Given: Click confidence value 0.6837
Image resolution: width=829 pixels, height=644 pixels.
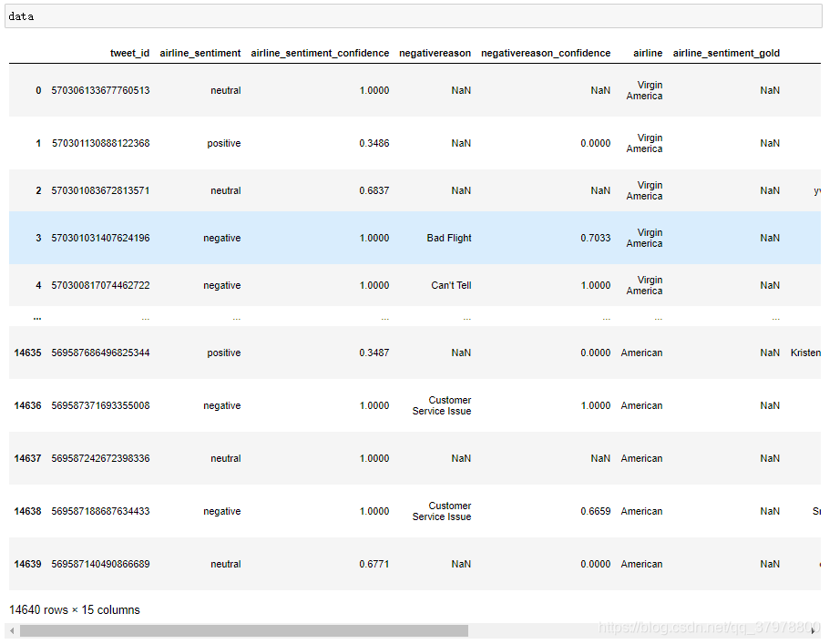Looking at the screenshot, I should (374, 190).
